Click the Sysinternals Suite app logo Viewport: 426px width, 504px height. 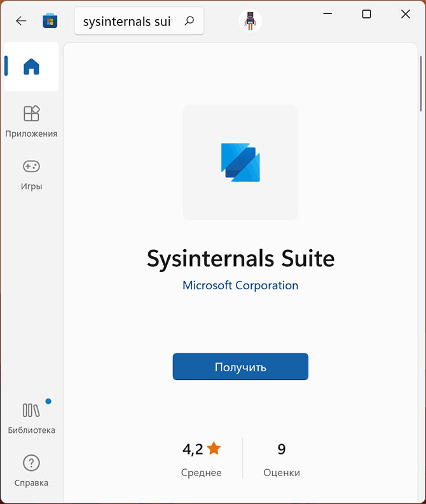[x=240, y=162]
